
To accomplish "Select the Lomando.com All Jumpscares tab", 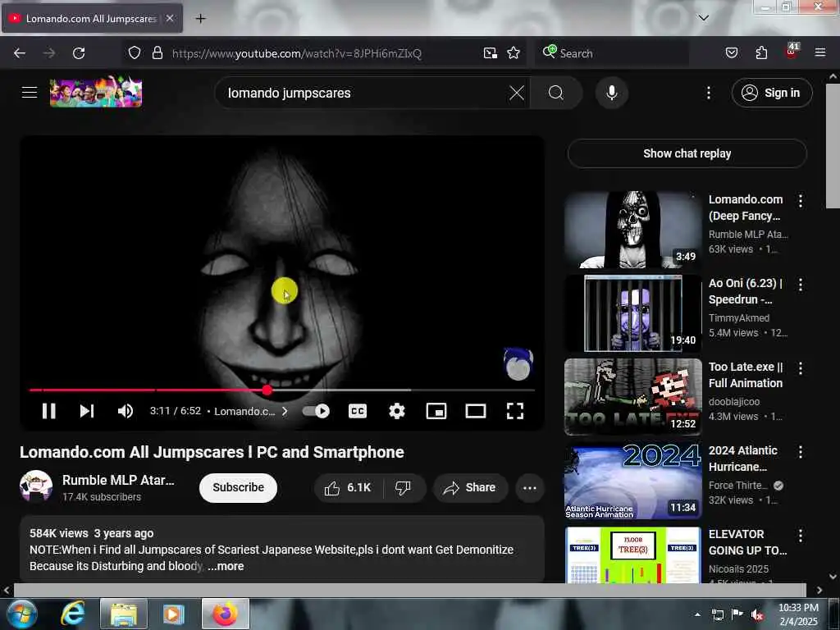I will 91,18.
